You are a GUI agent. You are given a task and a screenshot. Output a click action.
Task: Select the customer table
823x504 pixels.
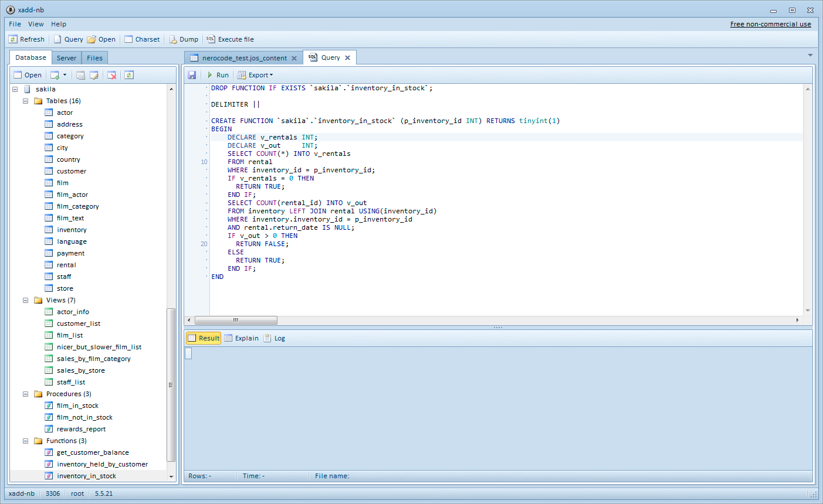tap(71, 171)
